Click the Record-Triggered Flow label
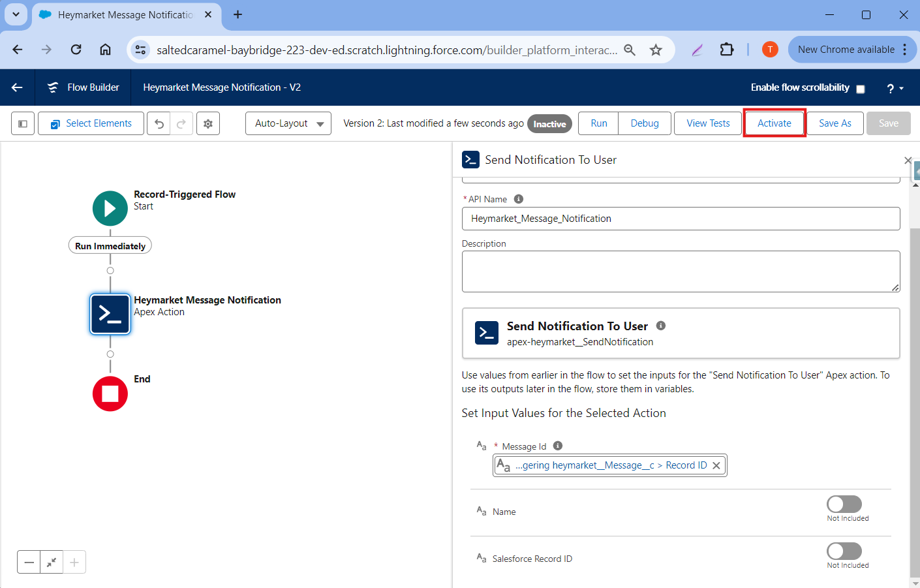The height and width of the screenshot is (588, 920). (x=185, y=194)
